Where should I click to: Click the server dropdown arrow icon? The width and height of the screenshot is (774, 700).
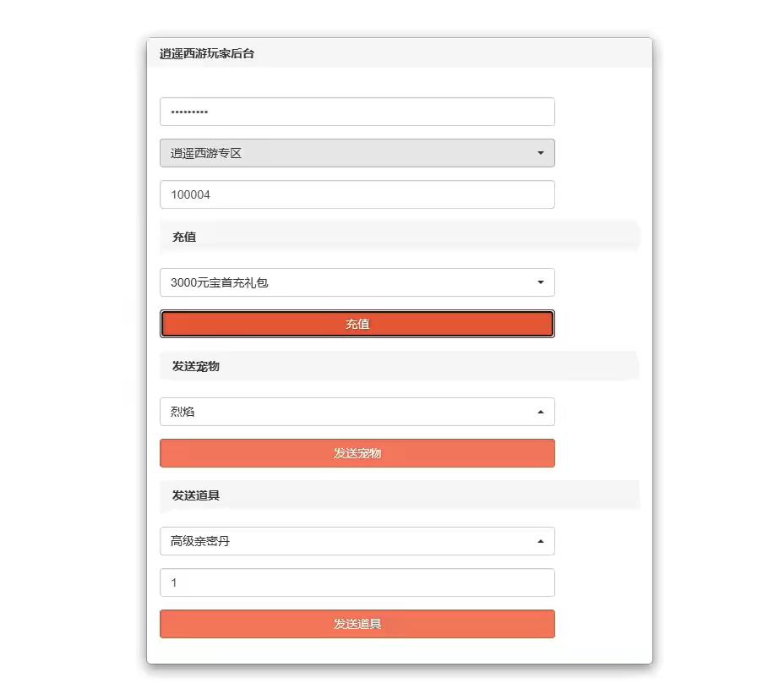pyautogui.click(x=542, y=153)
